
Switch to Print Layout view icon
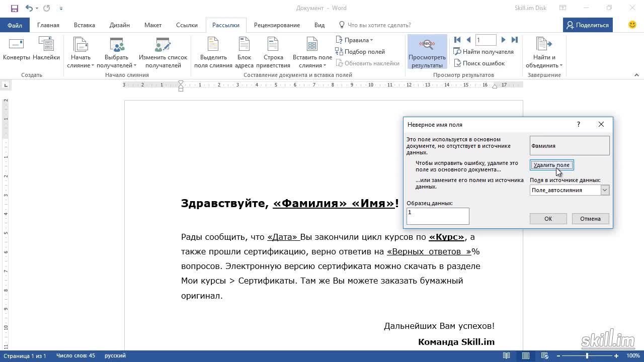(x=526, y=356)
